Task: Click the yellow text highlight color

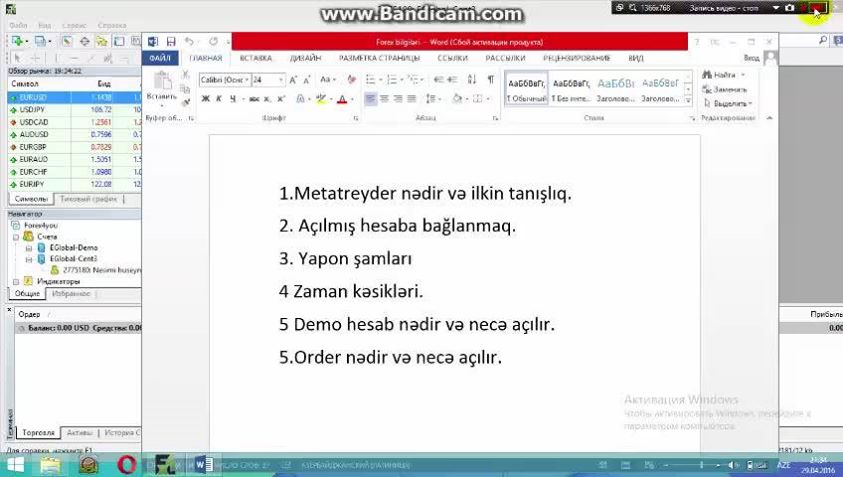Action: pos(322,99)
